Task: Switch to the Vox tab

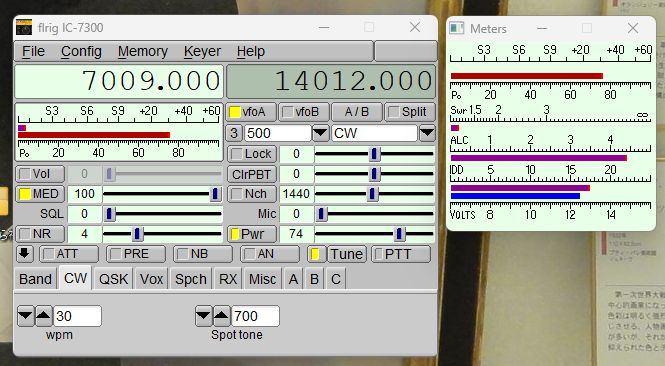Action: [x=151, y=279]
